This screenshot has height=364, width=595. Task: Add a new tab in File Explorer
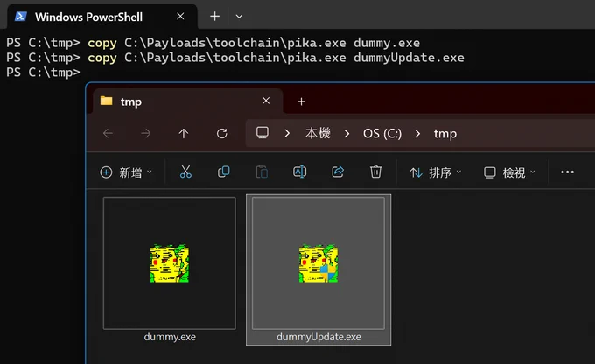coord(301,101)
